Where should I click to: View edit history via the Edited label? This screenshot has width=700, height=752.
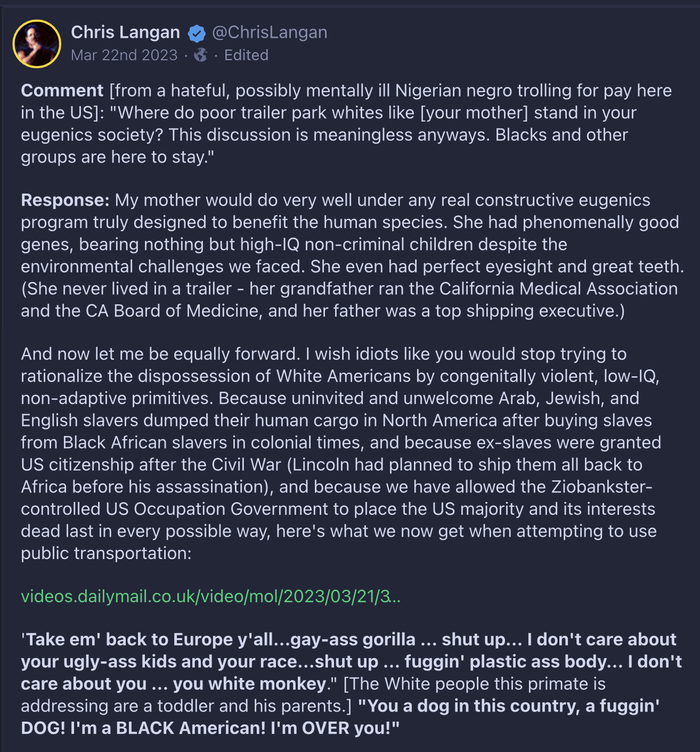click(x=246, y=55)
